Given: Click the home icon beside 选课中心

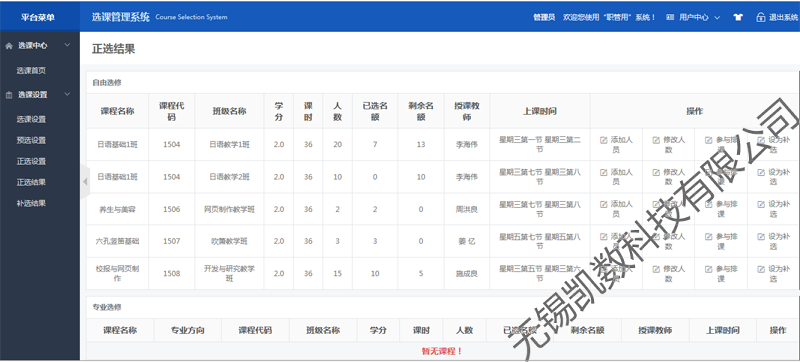Looking at the screenshot, I should [9, 45].
